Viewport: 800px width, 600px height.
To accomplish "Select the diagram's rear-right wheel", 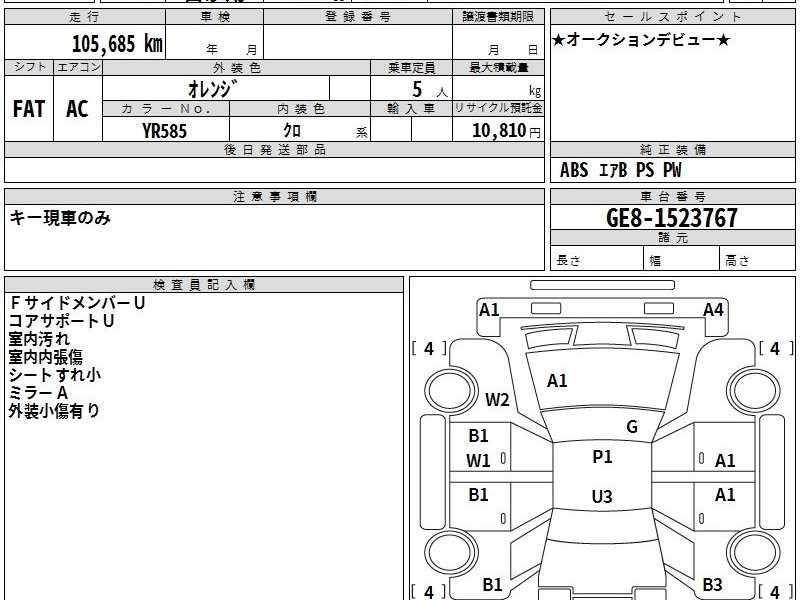I will (754, 553).
